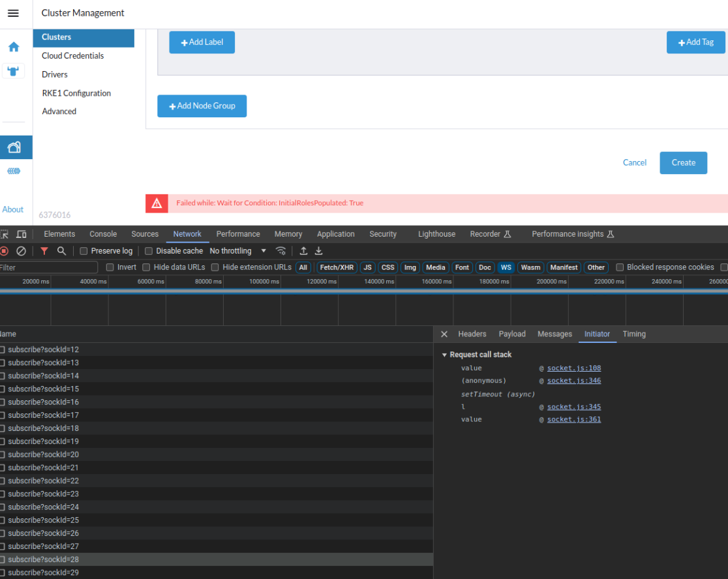Image resolution: width=728 pixels, height=579 pixels.
Task: Open network conditions settings icon
Action: tap(281, 250)
